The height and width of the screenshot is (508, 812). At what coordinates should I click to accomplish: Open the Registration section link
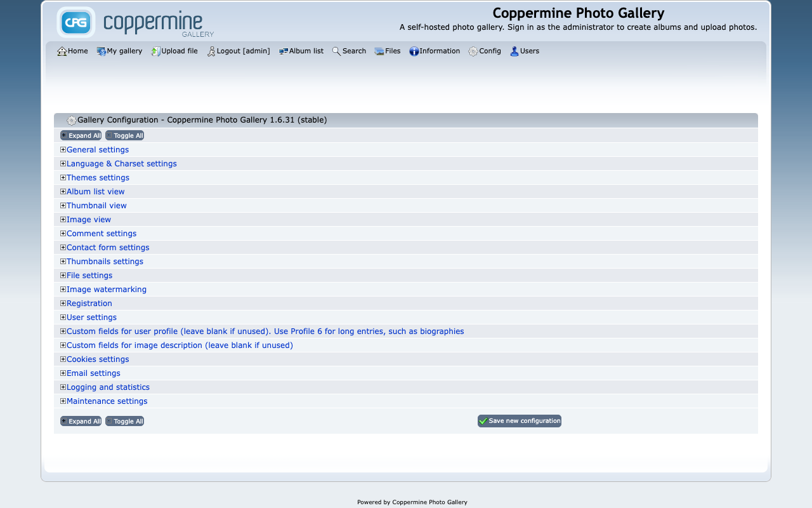(89, 304)
